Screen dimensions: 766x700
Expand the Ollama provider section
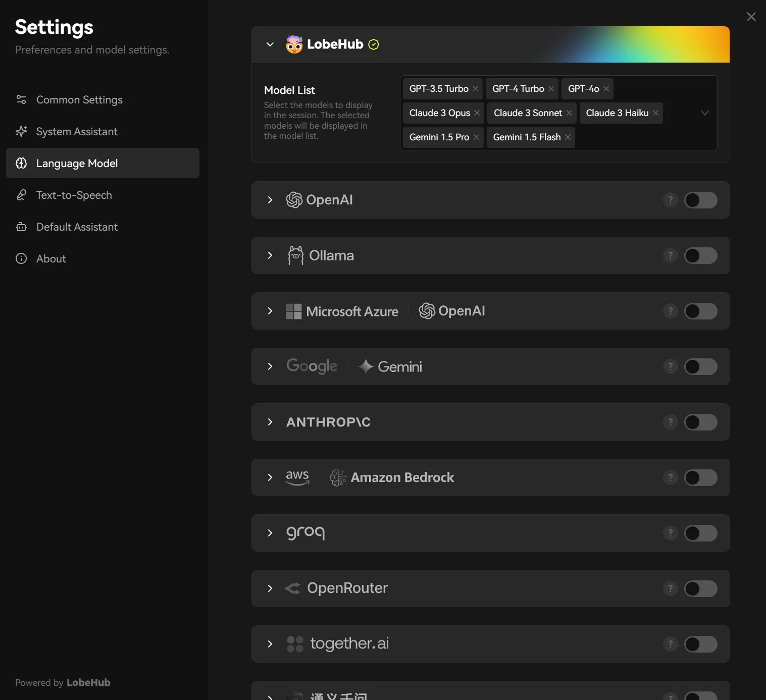tap(270, 255)
